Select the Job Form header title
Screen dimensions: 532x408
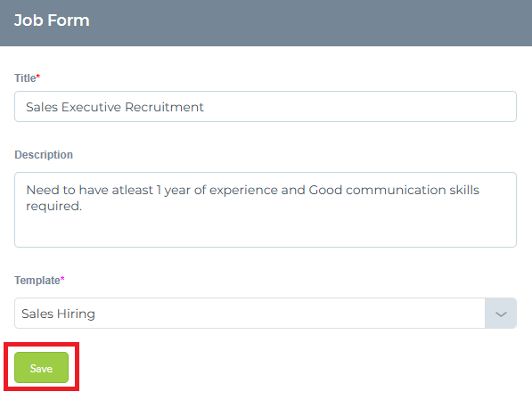tap(52, 20)
